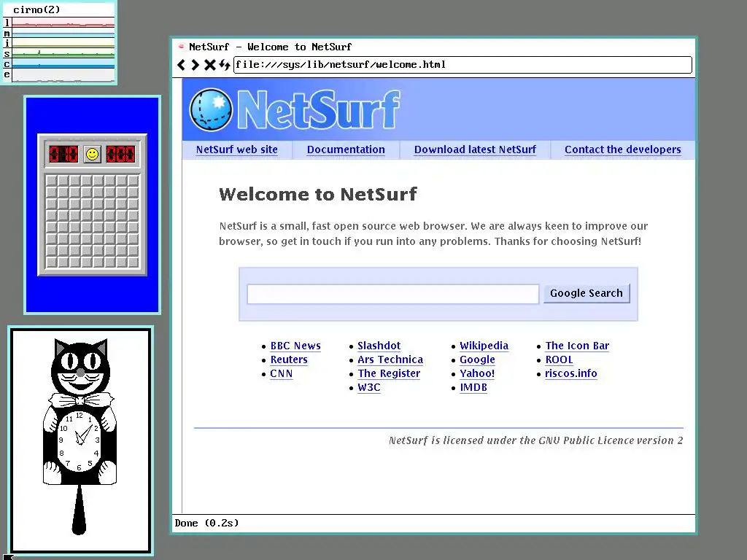Stop loading with the X icon

click(209, 65)
